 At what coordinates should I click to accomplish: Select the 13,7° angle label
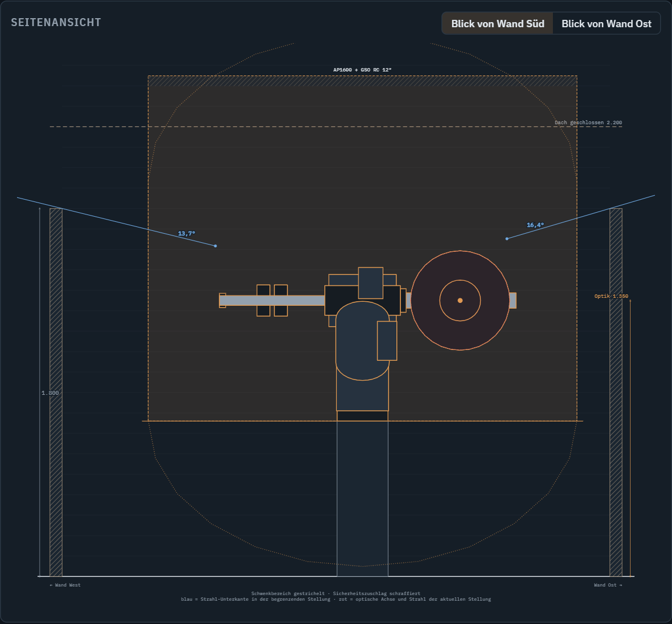187,234
